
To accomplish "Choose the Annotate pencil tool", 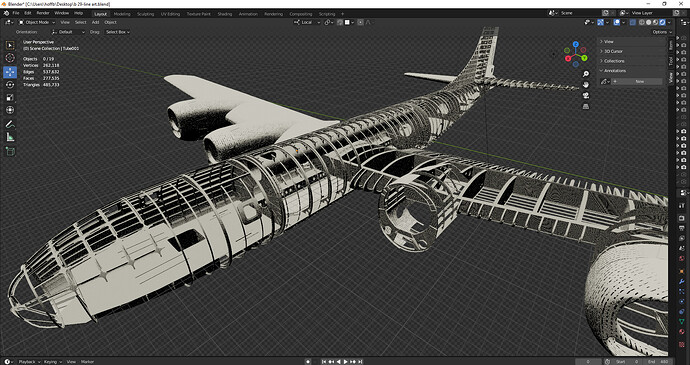I will coord(10,124).
